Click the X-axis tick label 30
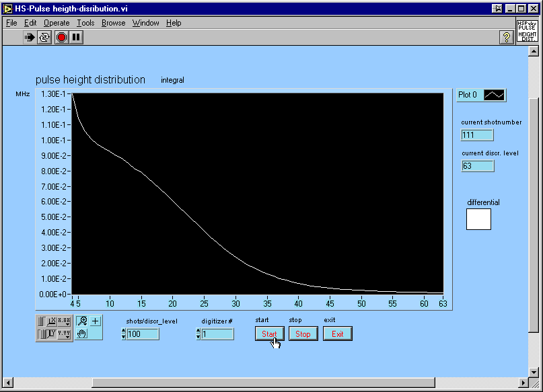The height and width of the screenshot is (392, 543). [x=236, y=304]
